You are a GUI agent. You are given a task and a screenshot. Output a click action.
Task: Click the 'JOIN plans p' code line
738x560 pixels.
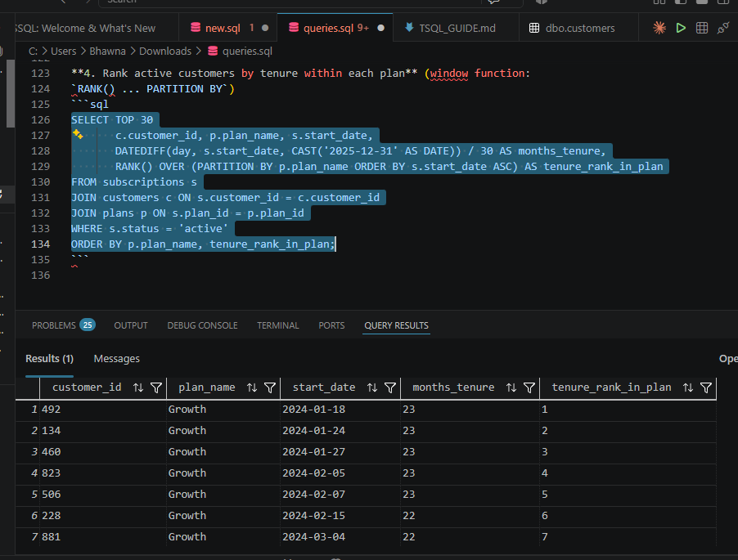click(187, 213)
